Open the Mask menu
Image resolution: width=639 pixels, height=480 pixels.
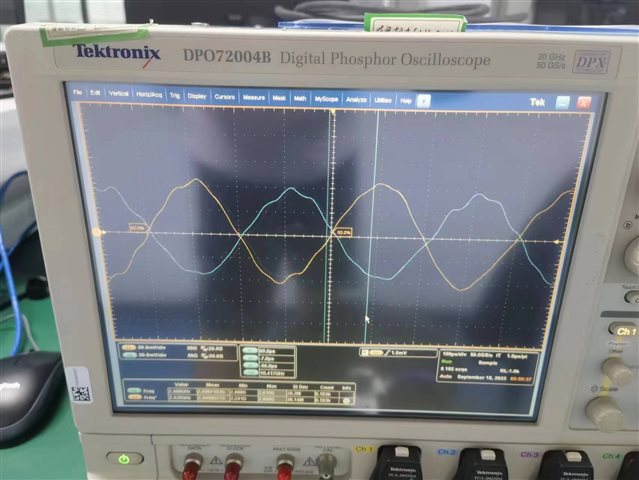pos(279,98)
